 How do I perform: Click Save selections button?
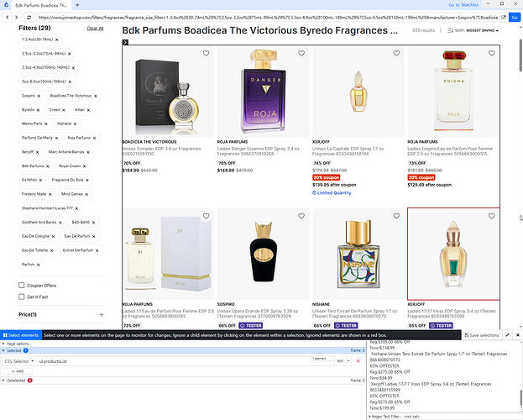point(482,335)
